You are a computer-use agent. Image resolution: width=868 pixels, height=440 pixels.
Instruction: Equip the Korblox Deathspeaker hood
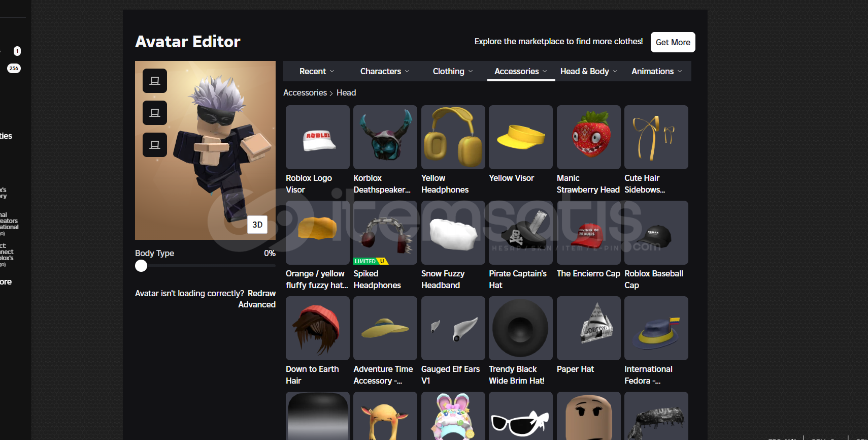point(385,137)
